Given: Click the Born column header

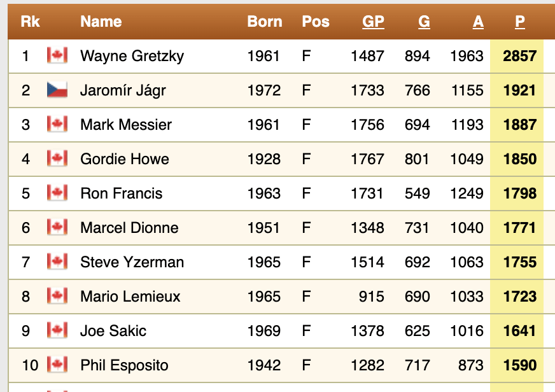Looking at the screenshot, I should [x=265, y=22].
